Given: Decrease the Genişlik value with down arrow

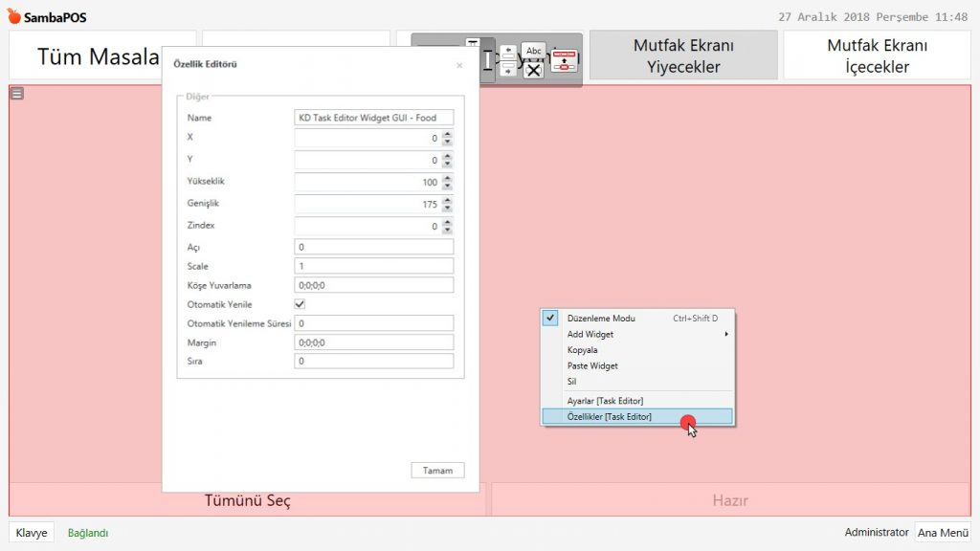Looking at the screenshot, I should click(x=447, y=209).
